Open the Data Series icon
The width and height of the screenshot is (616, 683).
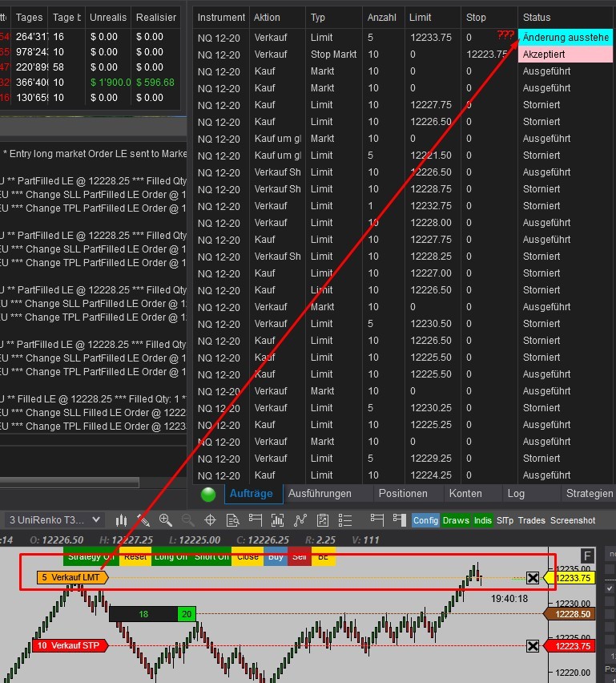(x=277, y=520)
